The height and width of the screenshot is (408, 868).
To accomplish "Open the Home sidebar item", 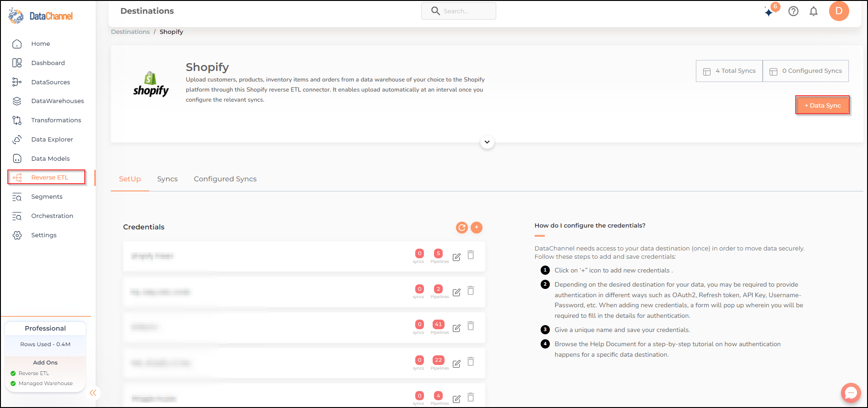I will coord(40,44).
